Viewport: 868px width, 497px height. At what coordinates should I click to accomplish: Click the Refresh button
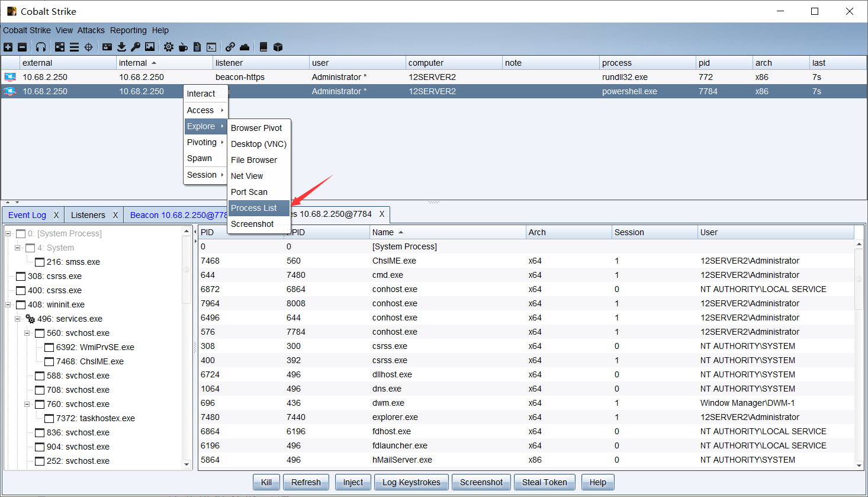[x=306, y=482]
